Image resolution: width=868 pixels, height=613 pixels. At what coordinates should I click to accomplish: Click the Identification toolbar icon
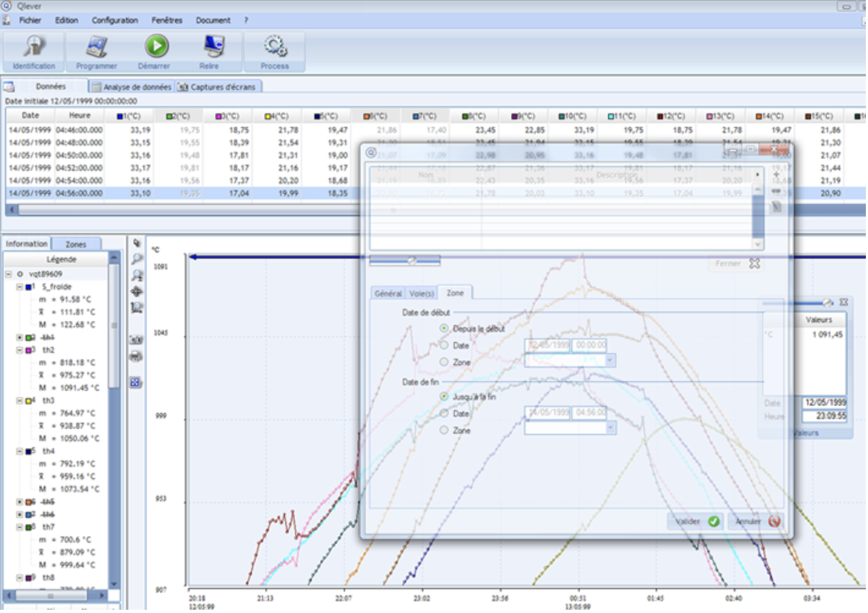coord(34,52)
